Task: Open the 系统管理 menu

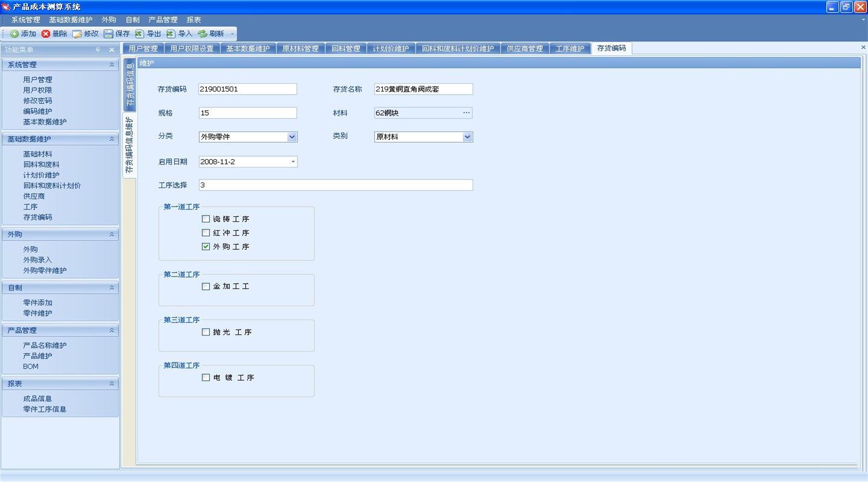Action: coord(25,20)
